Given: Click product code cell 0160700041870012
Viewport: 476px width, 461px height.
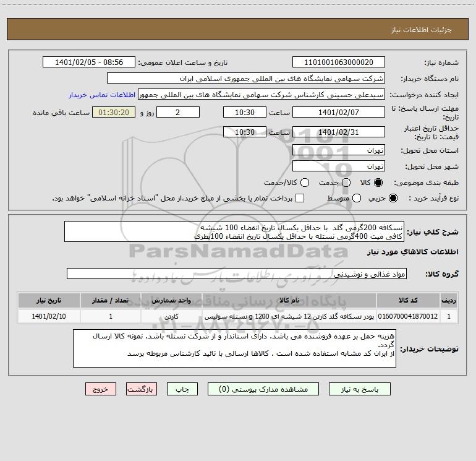Looking at the screenshot, I should [408, 316].
